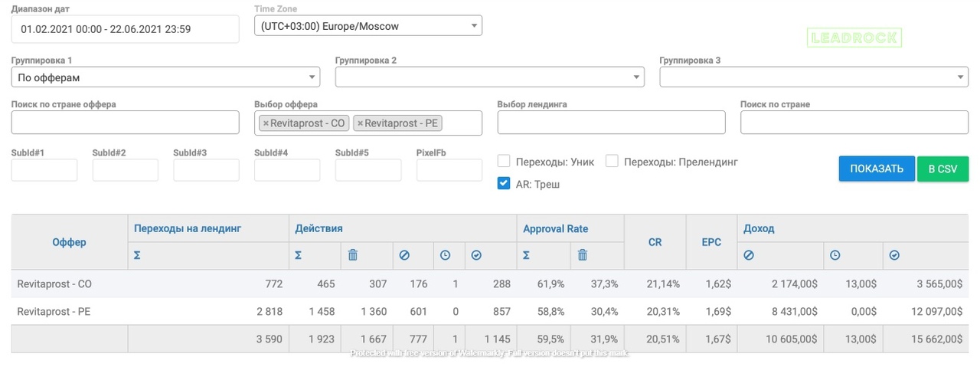The width and height of the screenshot is (980, 367).
Task: Click the rejected (ban) icon under Доход
Action: [748, 256]
